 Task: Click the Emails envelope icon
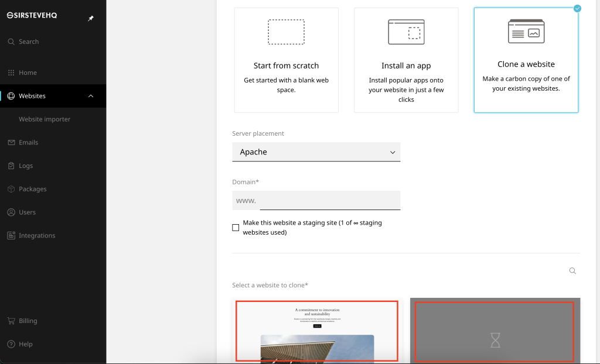[11, 143]
